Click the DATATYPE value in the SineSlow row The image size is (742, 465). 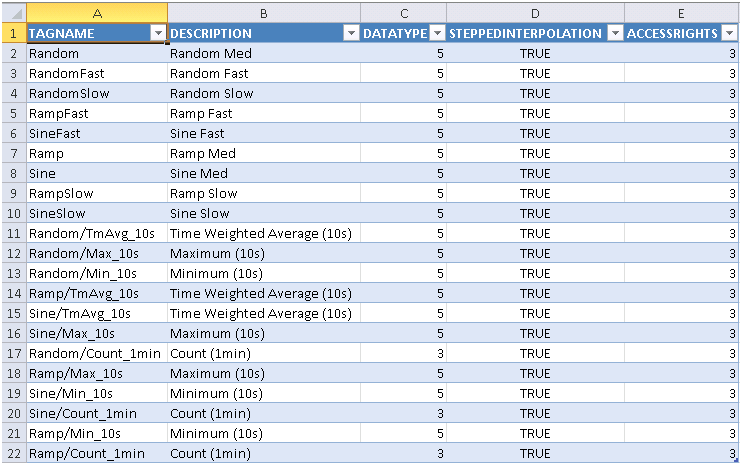[x=403, y=213]
